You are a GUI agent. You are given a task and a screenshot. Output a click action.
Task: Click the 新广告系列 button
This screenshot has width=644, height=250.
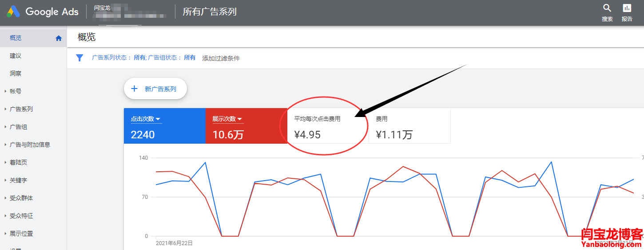coord(155,89)
